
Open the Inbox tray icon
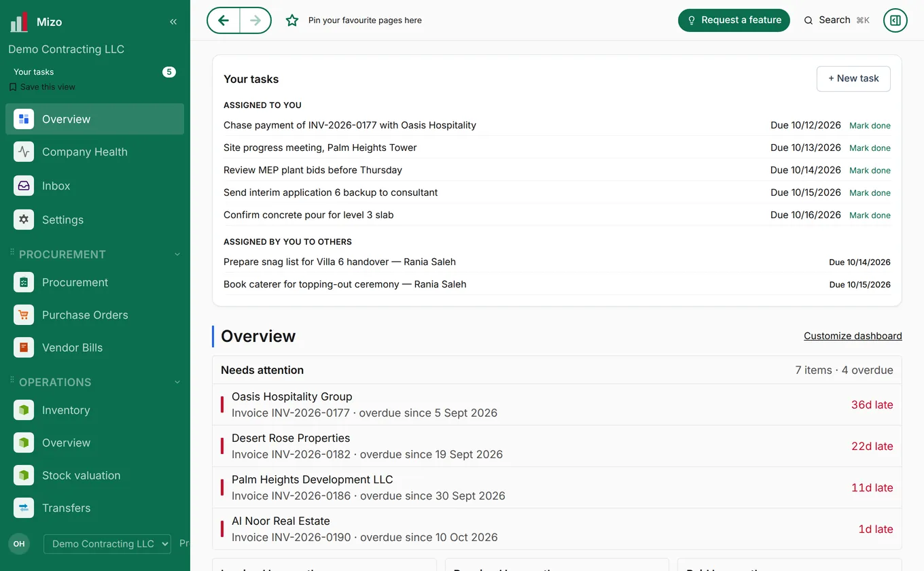(x=24, y=186)
